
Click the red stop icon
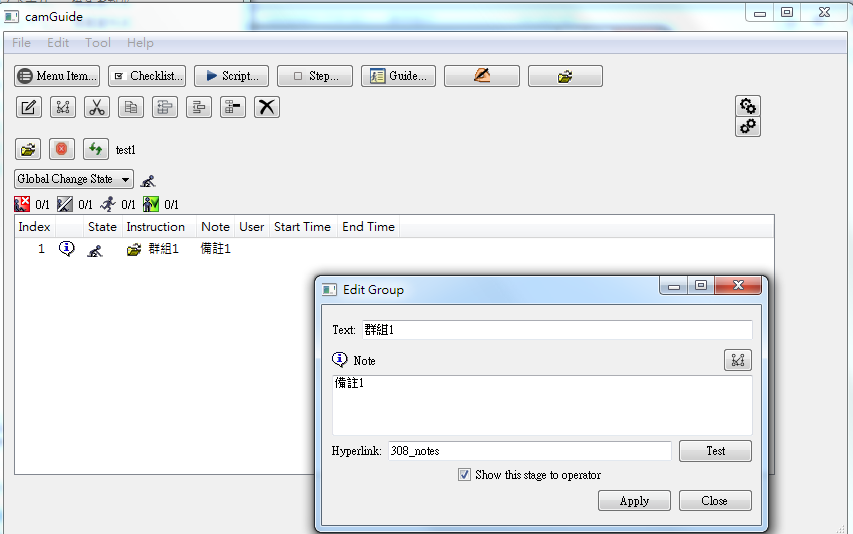pyautogui.click(x=61, y=149)
